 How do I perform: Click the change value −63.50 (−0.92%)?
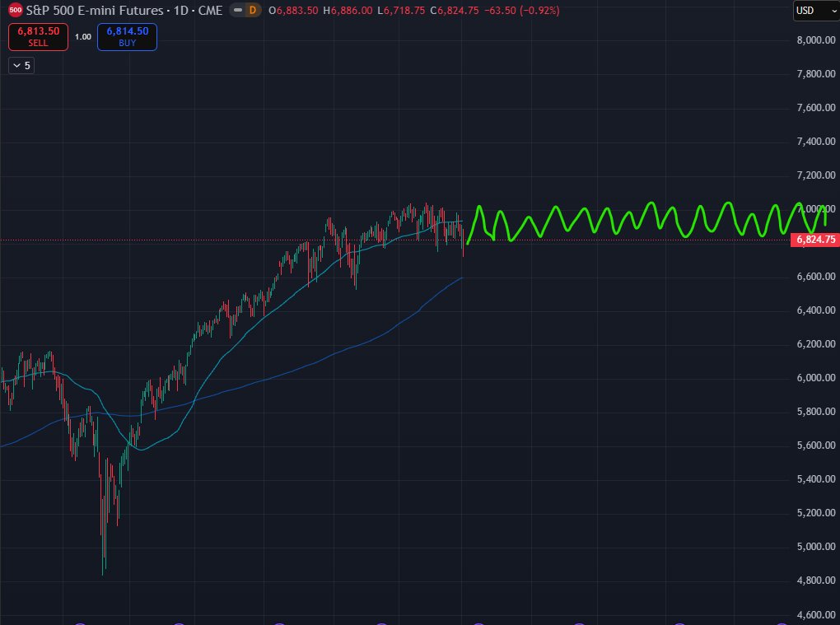coord(522,11)
